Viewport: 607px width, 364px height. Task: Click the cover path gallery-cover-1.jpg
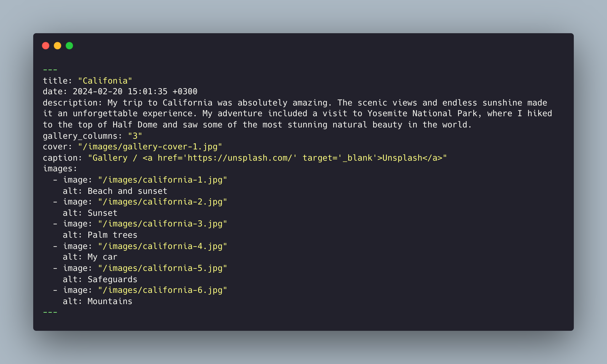click(x=150, y=147)
